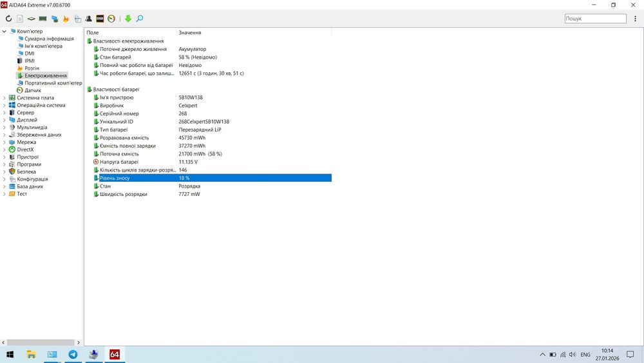Select the Швидкість розрядки row
Image resolution: width=644 pixels, height=363 pixels.
[209, 194]
